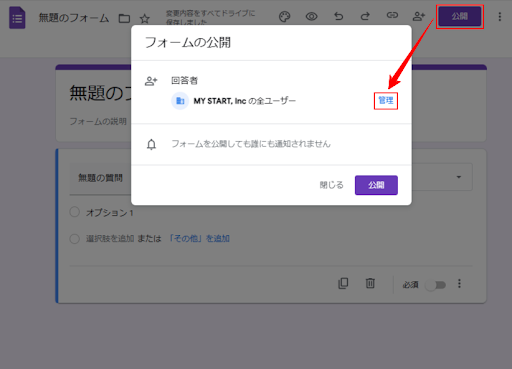Image resolution: width=512 pixels, height=369 pixels.
Task: Close the dialog with 閉じる
Action: coord(331,185)
